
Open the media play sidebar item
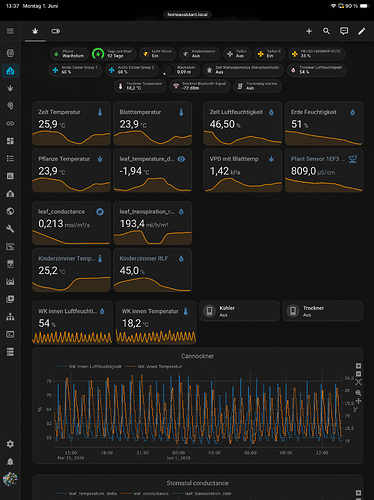point(10,299)
